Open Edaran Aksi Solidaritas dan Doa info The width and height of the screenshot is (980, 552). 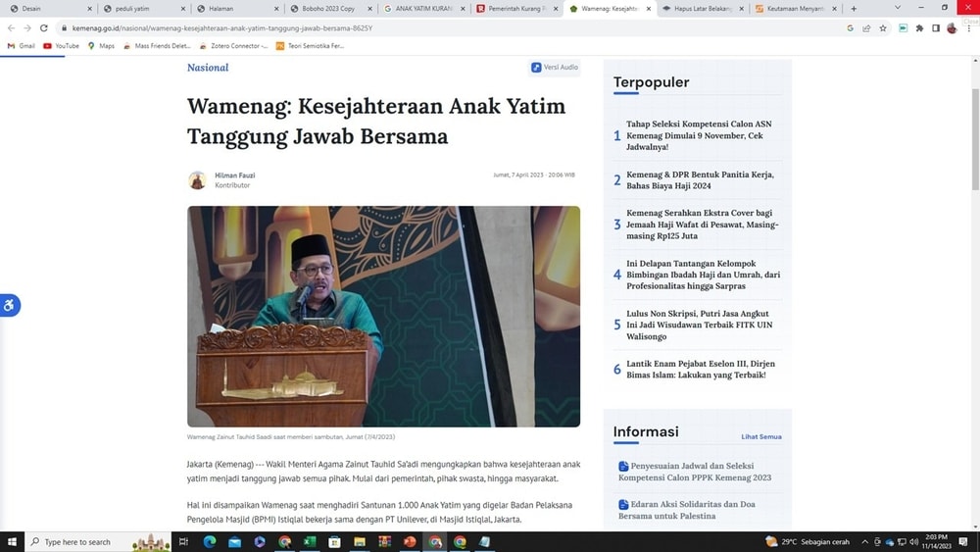(687, 510)
